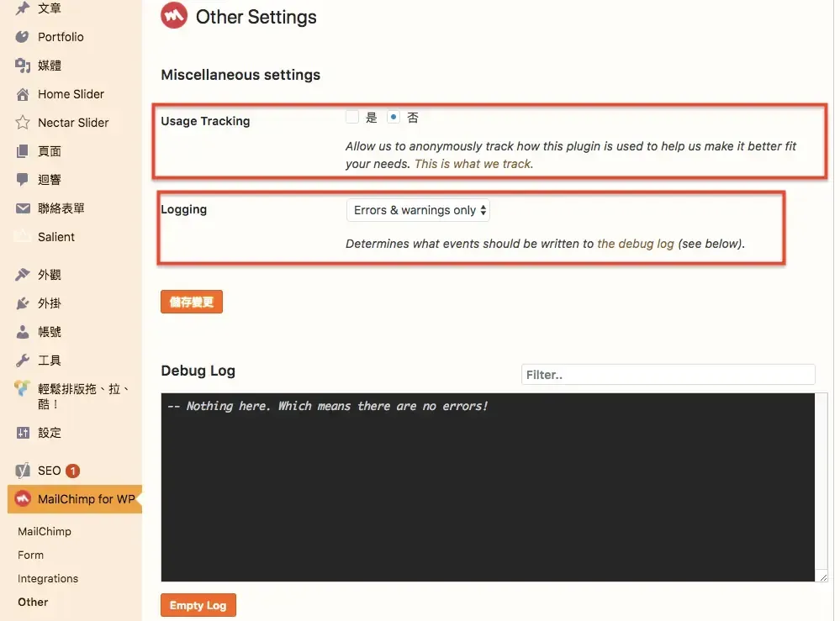This screenshot has height=621, width=840.
Task: Click the Miscellaneous settings heading
Action: [240, 75]
